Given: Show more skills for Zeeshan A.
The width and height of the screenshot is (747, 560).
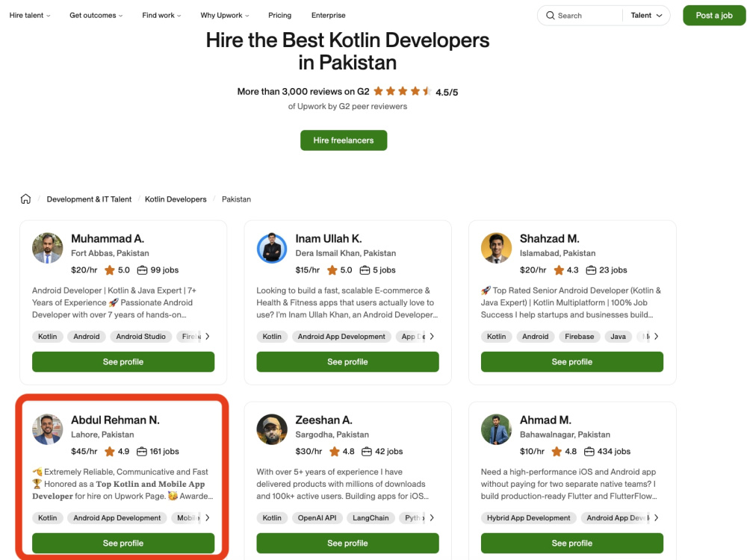Looking at the screenshot, I should tap(432, 518).
